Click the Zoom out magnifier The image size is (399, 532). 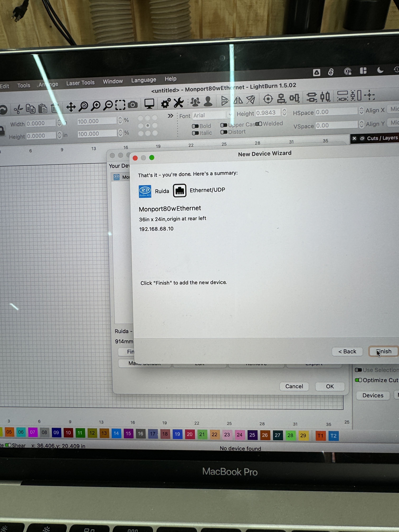[108, 105]
